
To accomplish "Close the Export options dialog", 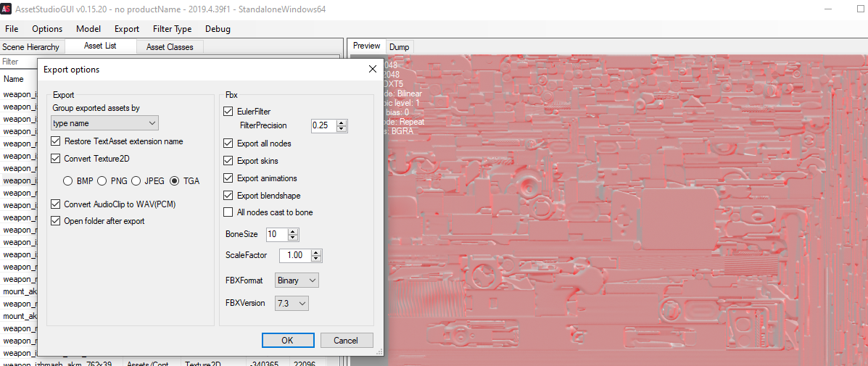I will tap(373, 69).
